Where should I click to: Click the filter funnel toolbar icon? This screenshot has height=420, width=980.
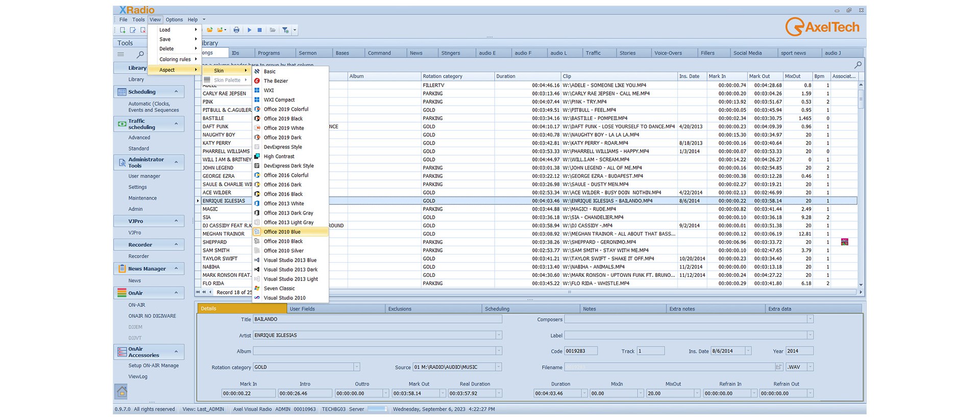pos(285,30)
